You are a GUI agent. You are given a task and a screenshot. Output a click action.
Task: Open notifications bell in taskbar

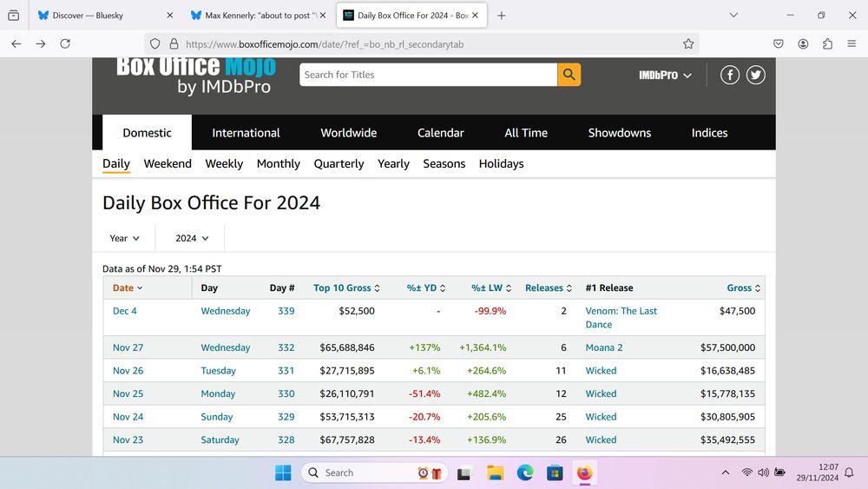click(849, 472)
